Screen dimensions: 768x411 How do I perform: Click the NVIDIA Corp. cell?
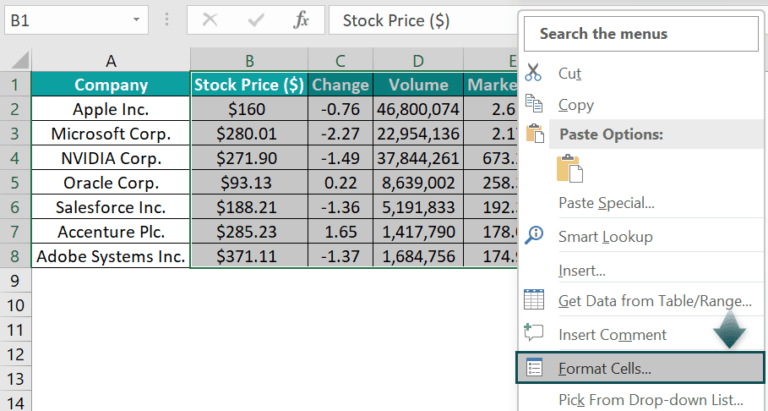pyautogui.click(x=111, y=158)
